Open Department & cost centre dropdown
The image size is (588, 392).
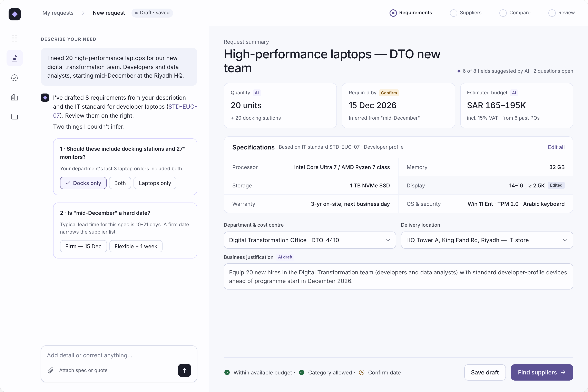click(310, 240)
